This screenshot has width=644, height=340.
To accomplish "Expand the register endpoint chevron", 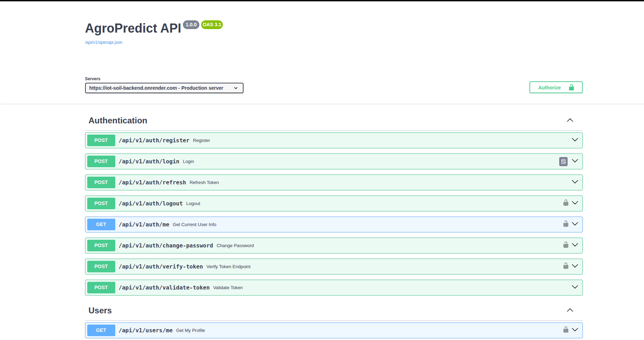I will click(575, 140).
